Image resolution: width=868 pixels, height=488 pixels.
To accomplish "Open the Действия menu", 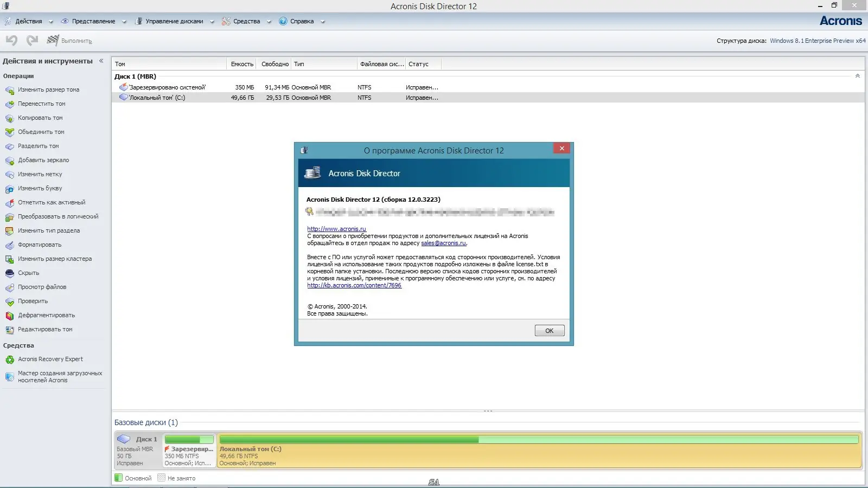I will click(29, 22).
